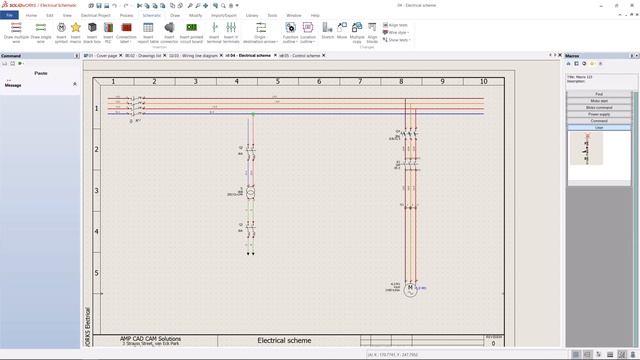Close the 04 - Electrical scheme tab

tap(275, 55)
